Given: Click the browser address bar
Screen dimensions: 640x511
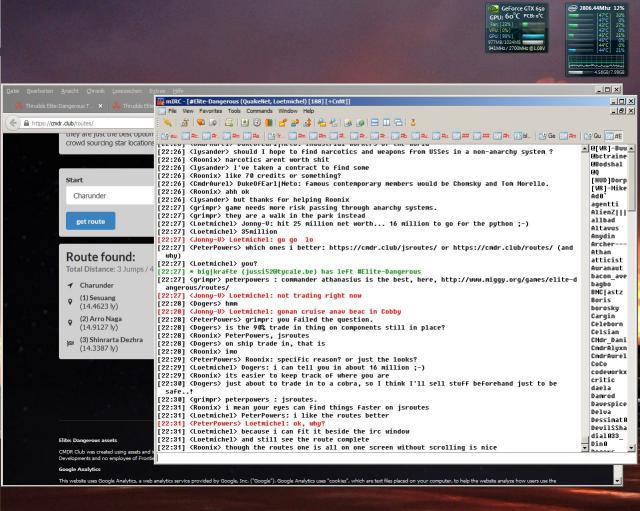Looking at the screenshot, I should coord(88,123).
